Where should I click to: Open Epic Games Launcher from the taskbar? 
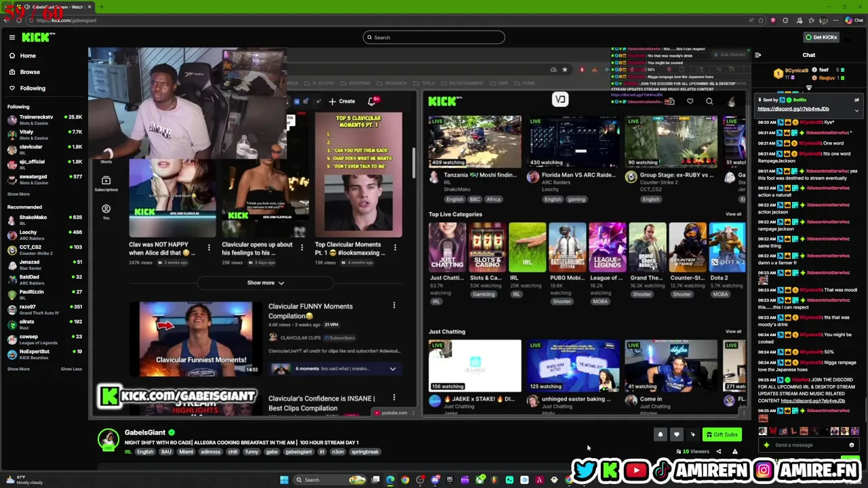tap(450, 480)
